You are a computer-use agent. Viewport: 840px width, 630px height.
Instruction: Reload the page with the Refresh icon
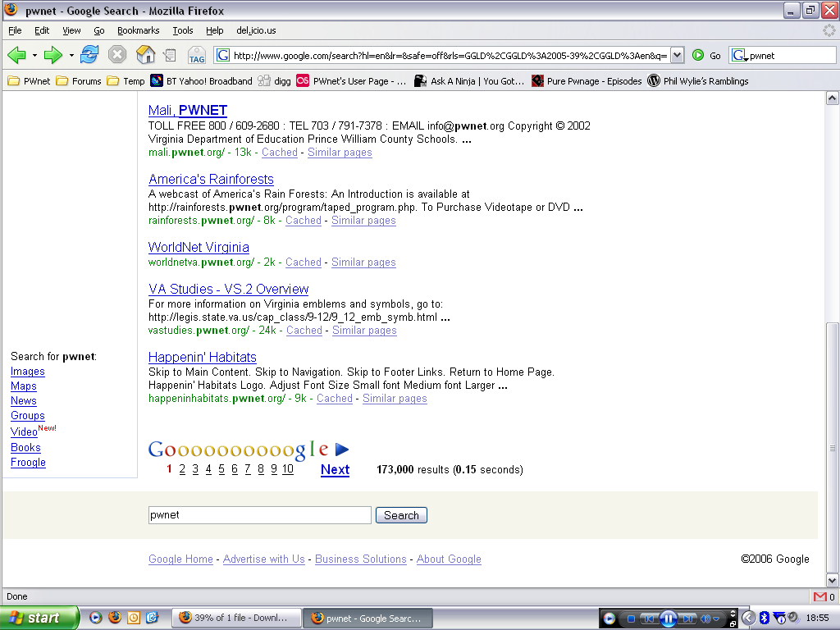tap(89, 55)
